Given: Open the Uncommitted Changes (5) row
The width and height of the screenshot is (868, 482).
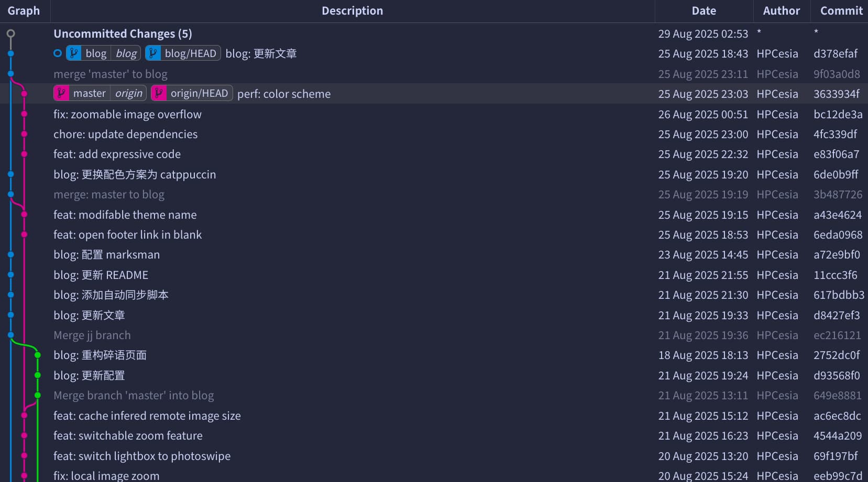Looking at the screenshot, I should pyautogui.click(x=123, y=34).
